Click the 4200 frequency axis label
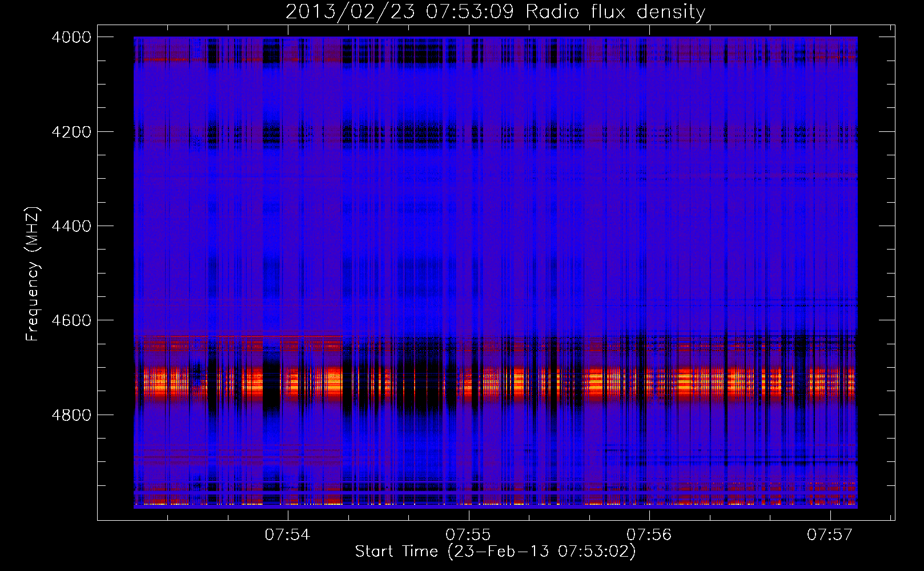 click(x=71, y=132)
